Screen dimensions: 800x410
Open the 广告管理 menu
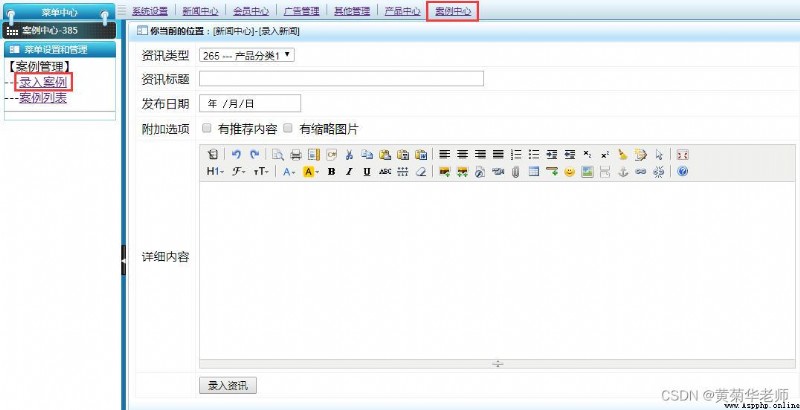click(x=302, y=11)
